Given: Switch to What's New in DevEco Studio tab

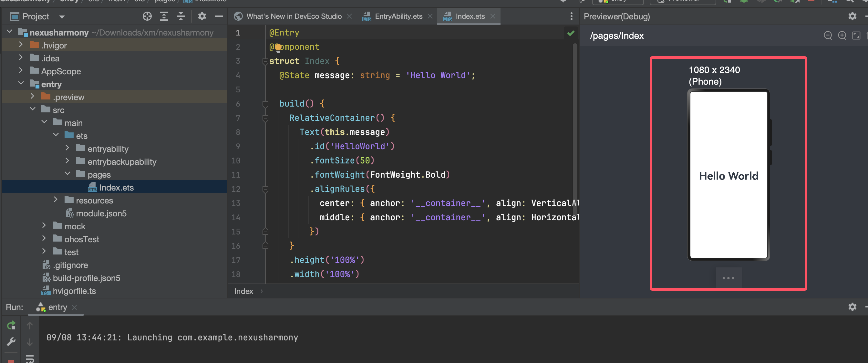Looking at the screenshot, I should [x=294, y=16].
